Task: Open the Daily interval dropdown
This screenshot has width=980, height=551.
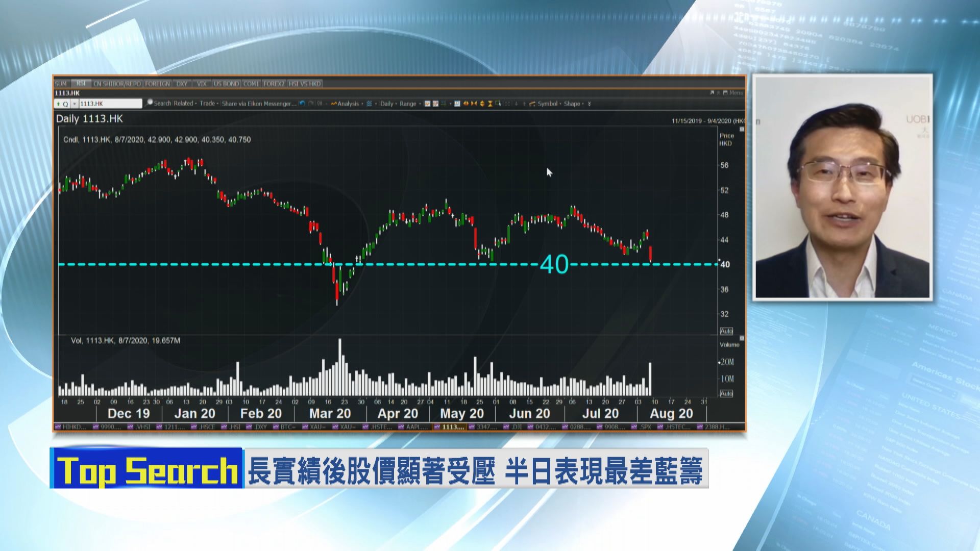Action: [385, 104]
